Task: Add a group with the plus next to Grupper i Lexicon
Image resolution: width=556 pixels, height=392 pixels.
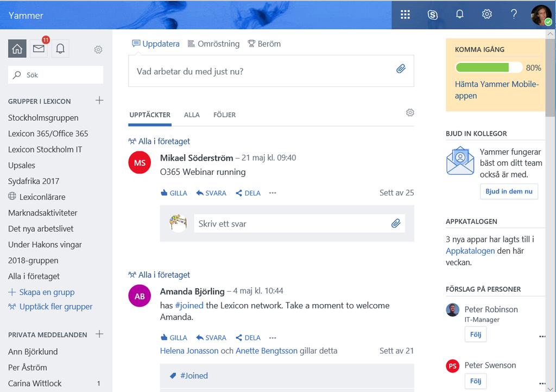Action: click(99, 100)
